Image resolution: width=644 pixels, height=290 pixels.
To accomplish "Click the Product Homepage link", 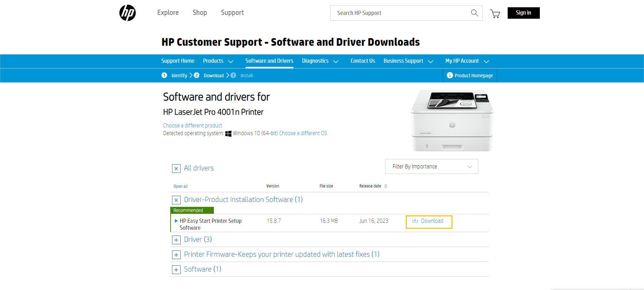I will tap(474, 76).
